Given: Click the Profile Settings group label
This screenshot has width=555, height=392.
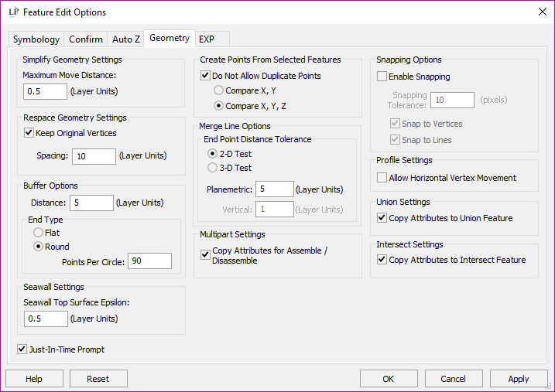Looking at the screenshot, I should [x=404, y=160].
